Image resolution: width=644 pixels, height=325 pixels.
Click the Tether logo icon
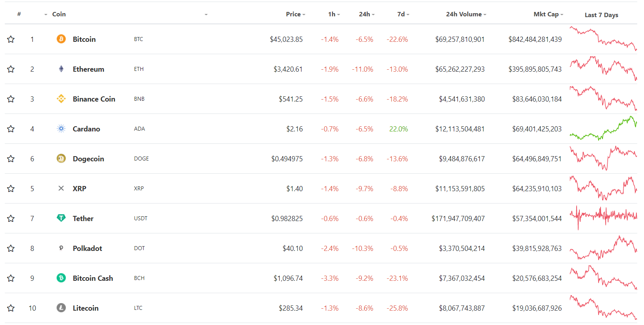61,218
